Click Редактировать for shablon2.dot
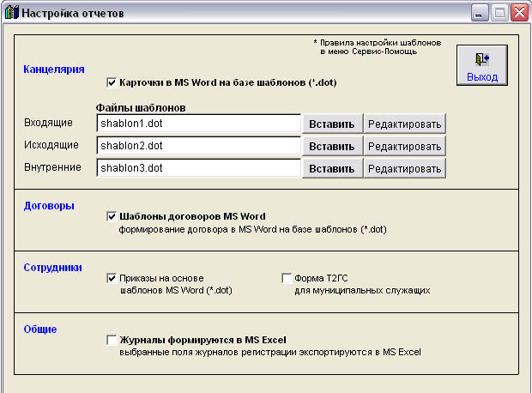Viewport: 532px width, 393px height. click(404, 146)
